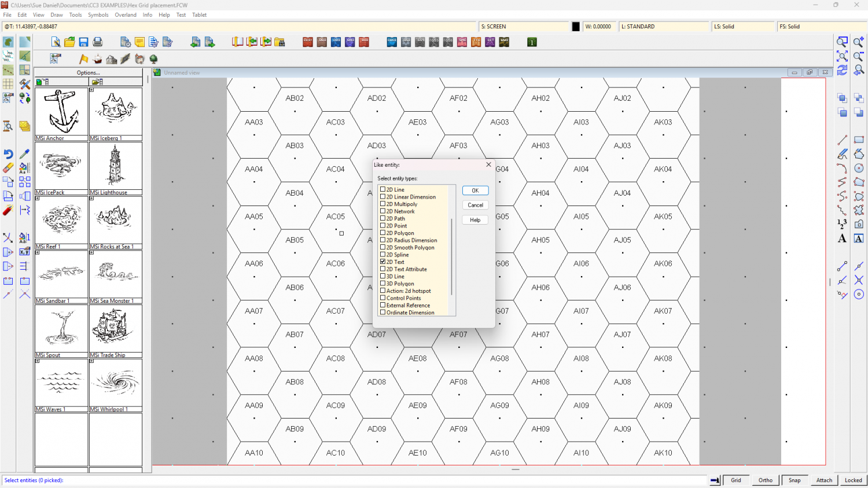Click the black current color swatch
Viewport: 868px width, 488px height.
576,27
